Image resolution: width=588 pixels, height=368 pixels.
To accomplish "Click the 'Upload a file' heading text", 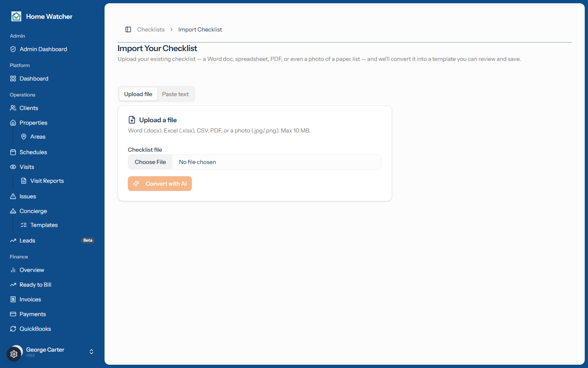I will (158, 120).
